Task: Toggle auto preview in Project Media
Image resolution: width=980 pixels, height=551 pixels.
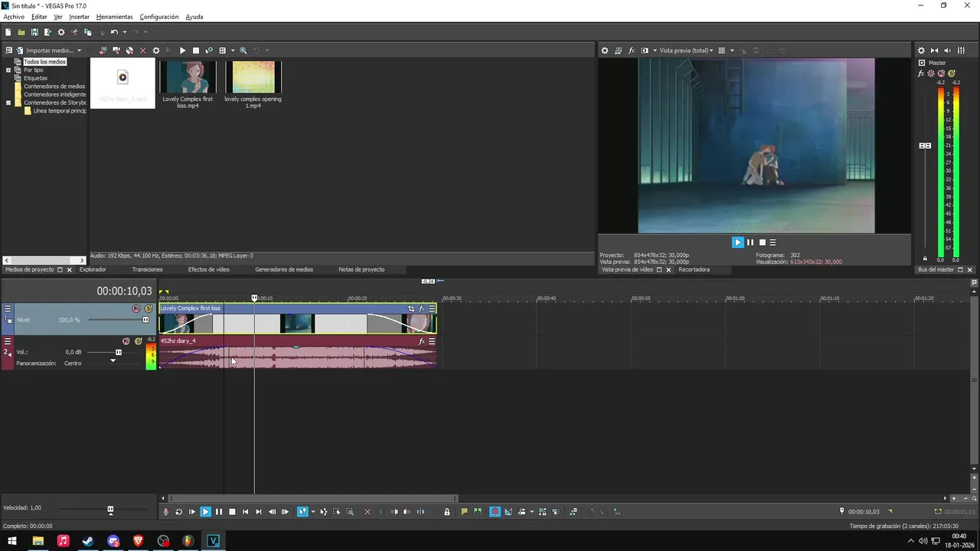Action: (x=209, y=51)
